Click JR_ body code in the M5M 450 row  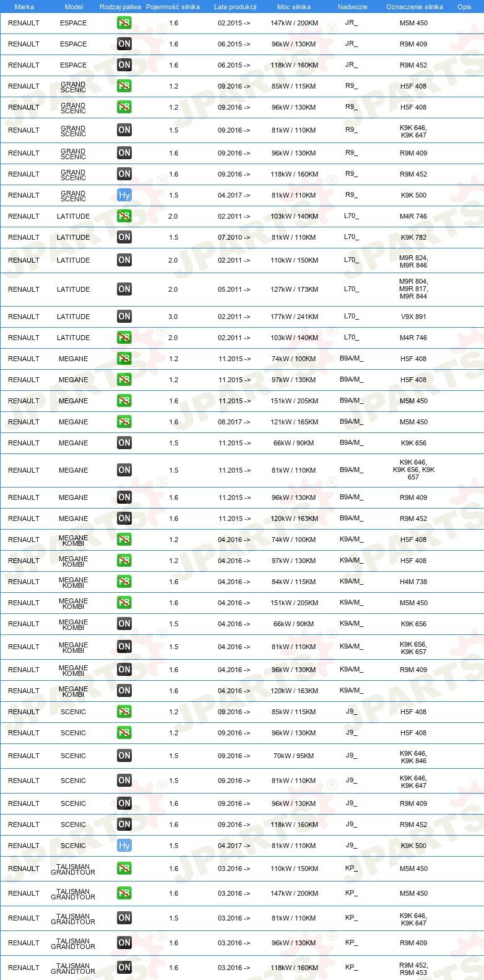[352, 22]
